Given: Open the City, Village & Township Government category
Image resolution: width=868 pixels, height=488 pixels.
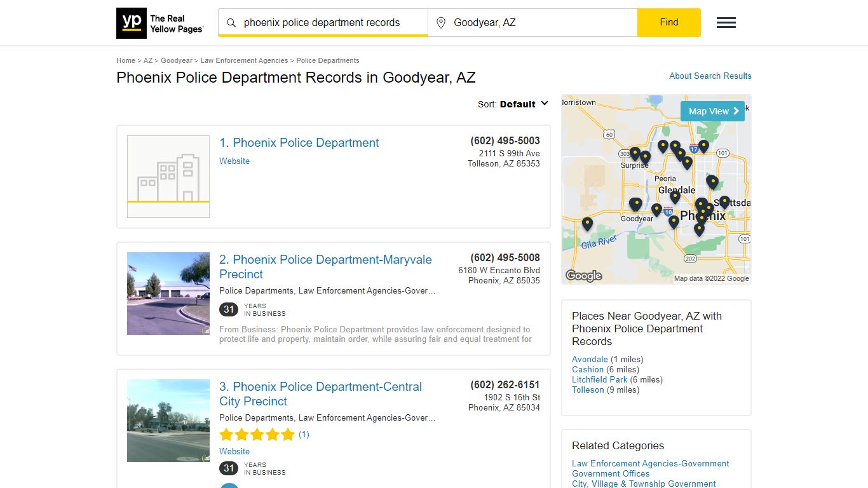Looking at the screenshot, I should pos(644,484).
